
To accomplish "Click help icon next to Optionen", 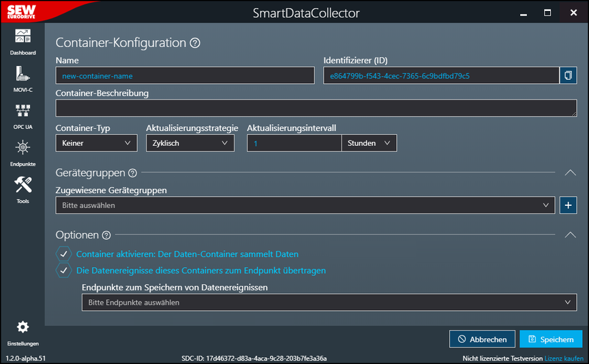I will coord(106,235).
